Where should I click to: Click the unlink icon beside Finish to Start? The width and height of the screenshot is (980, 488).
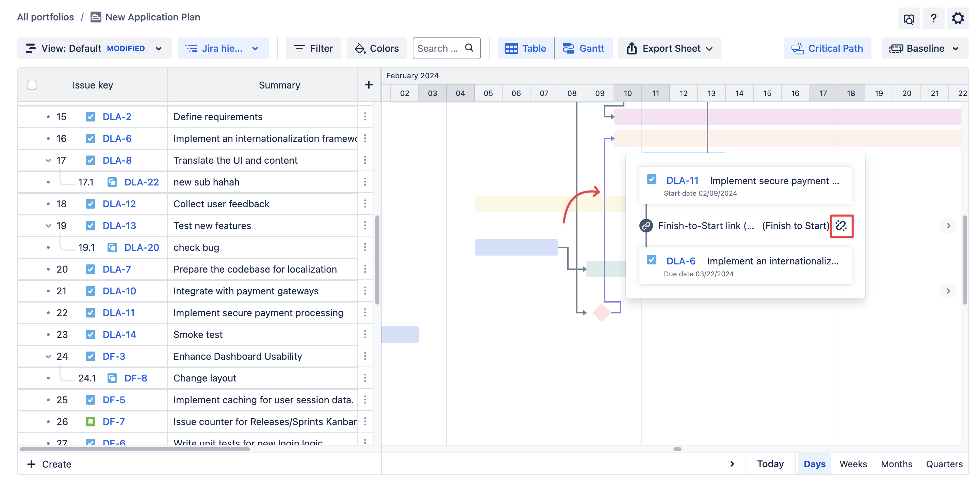click(841, 226)
